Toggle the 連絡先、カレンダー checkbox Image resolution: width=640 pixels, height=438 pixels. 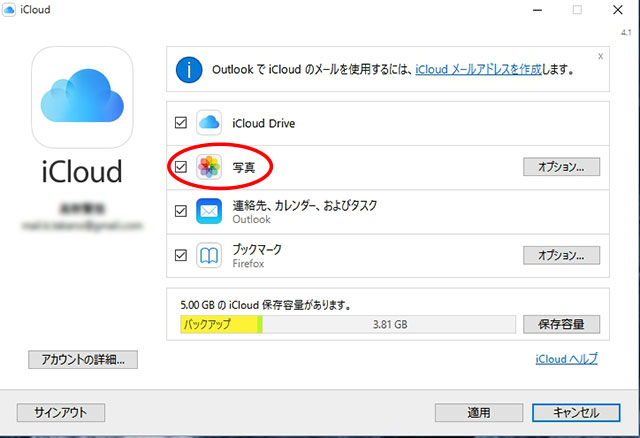coord(181,211)
